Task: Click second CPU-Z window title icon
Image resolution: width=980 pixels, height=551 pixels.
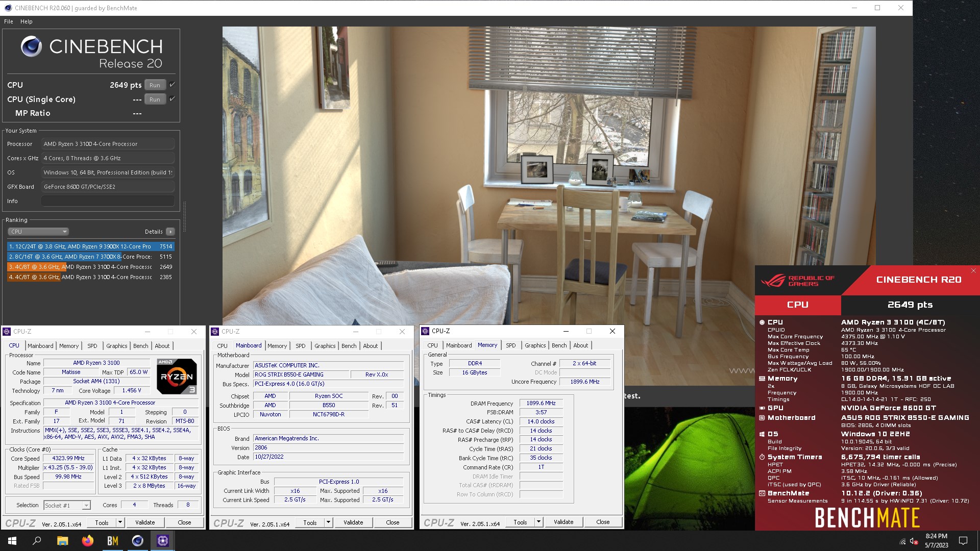Action: (215, 332)
